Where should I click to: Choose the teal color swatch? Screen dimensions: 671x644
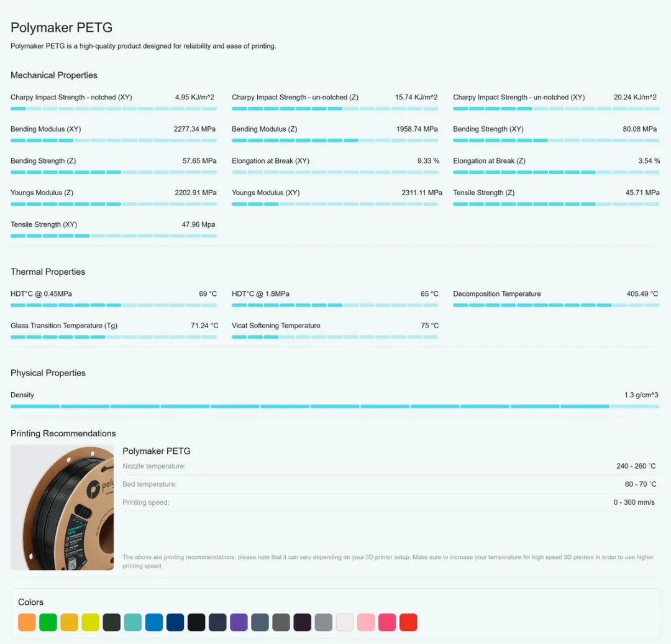(x=133, y=622)
